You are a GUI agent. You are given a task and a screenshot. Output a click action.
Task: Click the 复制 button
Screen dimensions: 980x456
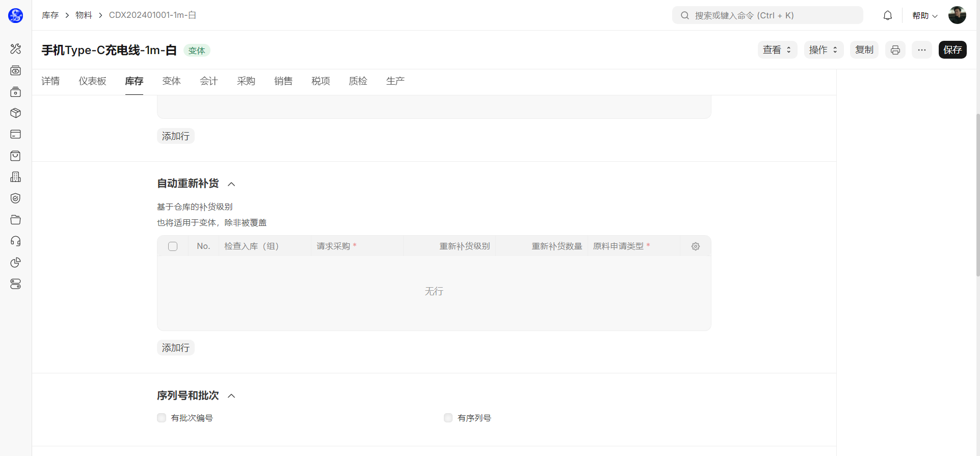coord(864,49)
